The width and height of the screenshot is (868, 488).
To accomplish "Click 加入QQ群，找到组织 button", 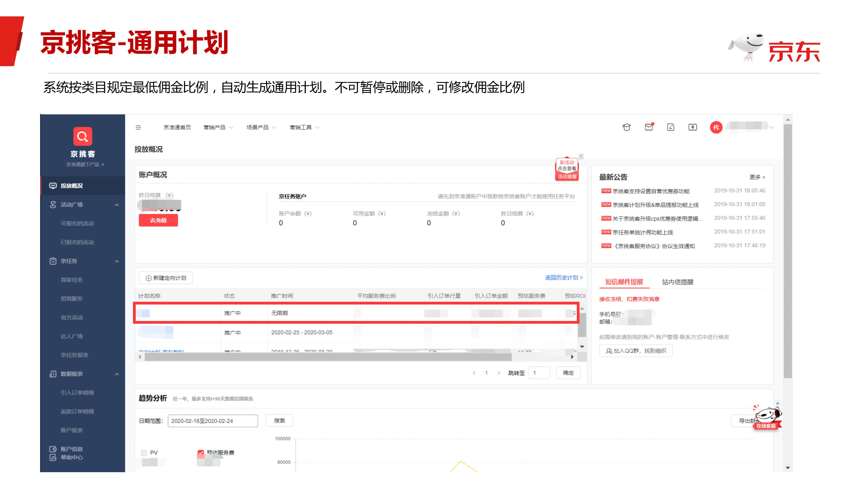I will (x=636, y=350).
